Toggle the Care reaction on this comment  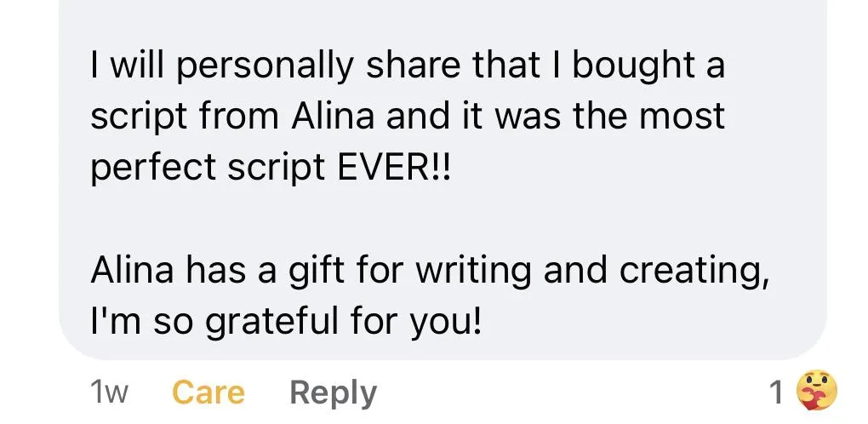[x=208, y=392]
